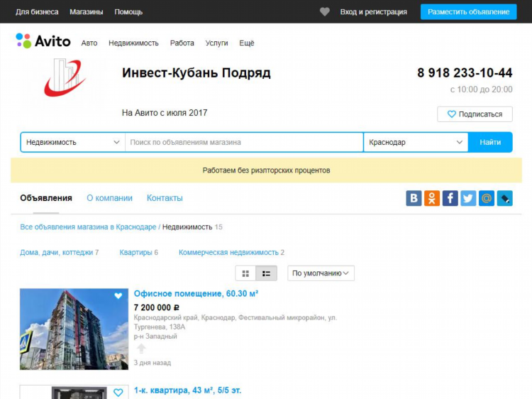Click the Avito logo

pos(43,41)
